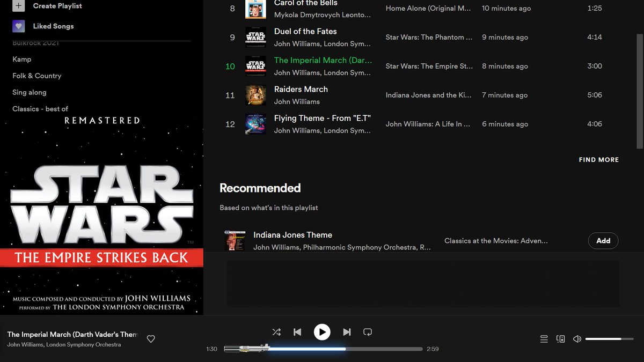This screenshot has height=362, width=644.
Task: Like The Imperial March with heart icon
Action: coord(151,339)
